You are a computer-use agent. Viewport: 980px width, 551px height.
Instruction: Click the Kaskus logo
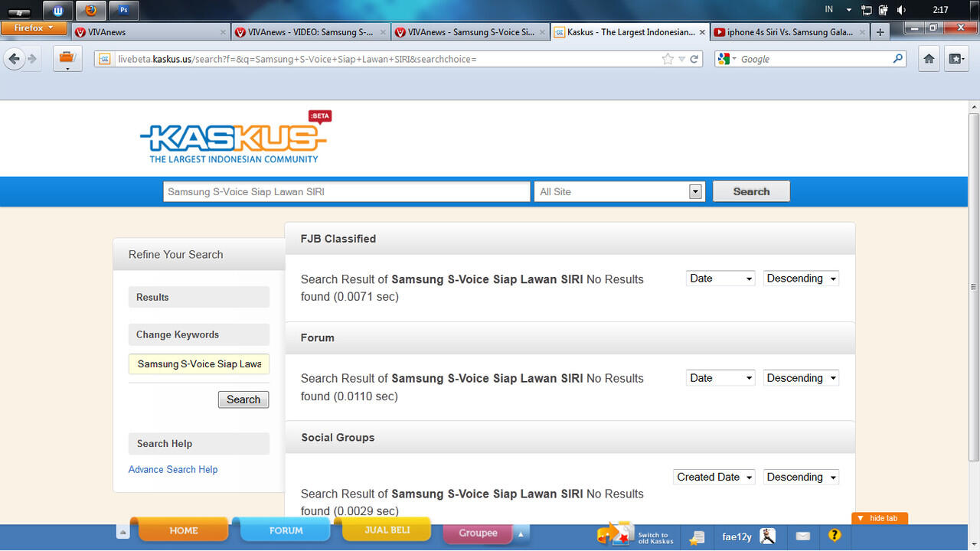coord(235,138)
